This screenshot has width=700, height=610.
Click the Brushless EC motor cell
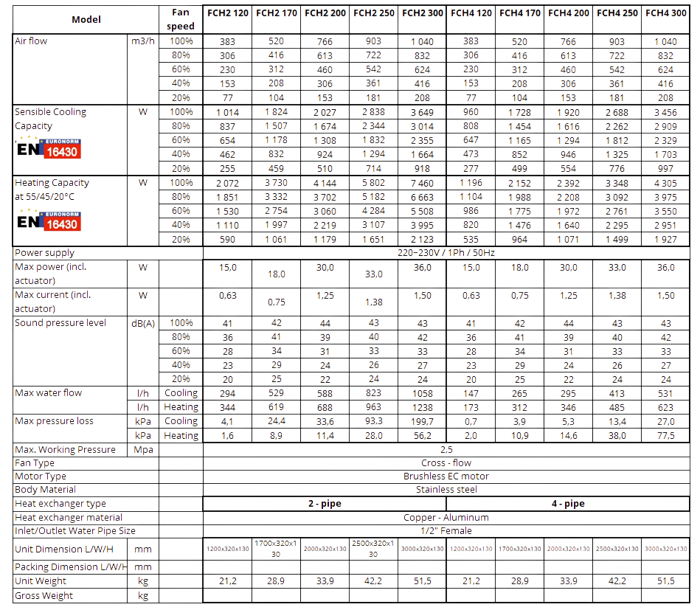446,476
